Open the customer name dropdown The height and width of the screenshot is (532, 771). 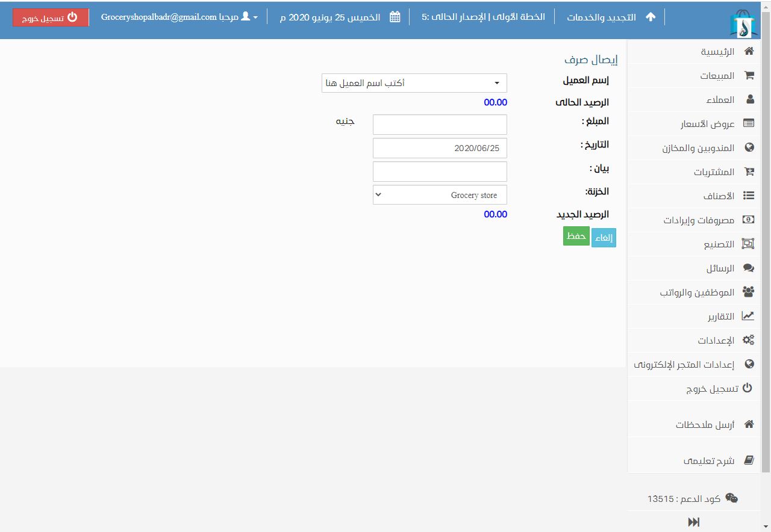pos(414,83)
